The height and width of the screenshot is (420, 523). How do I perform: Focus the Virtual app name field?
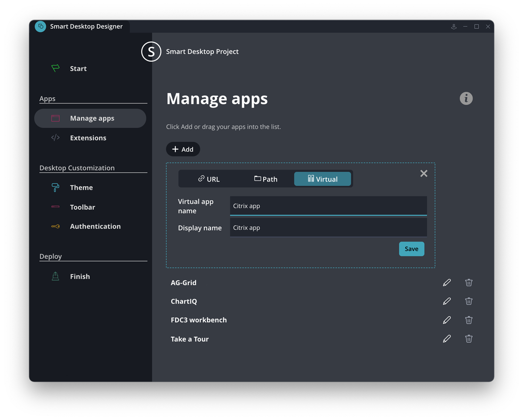point(328,206)
